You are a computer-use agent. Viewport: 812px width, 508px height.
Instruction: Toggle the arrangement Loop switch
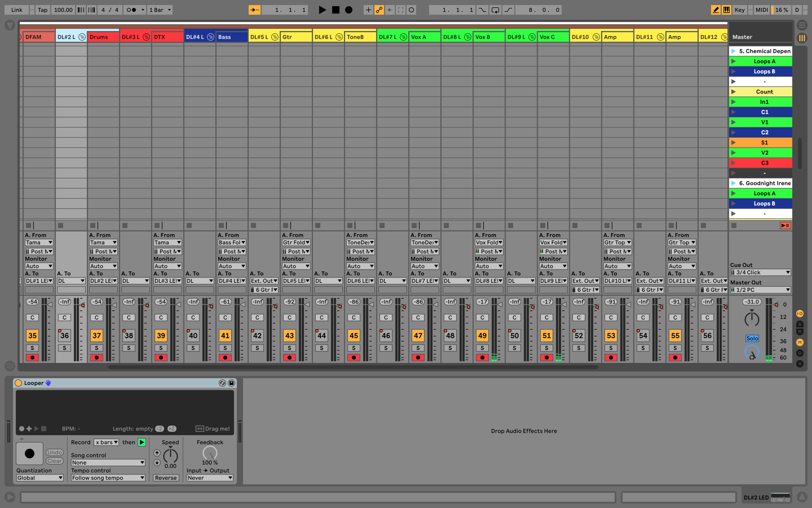[x=495, y=10]
